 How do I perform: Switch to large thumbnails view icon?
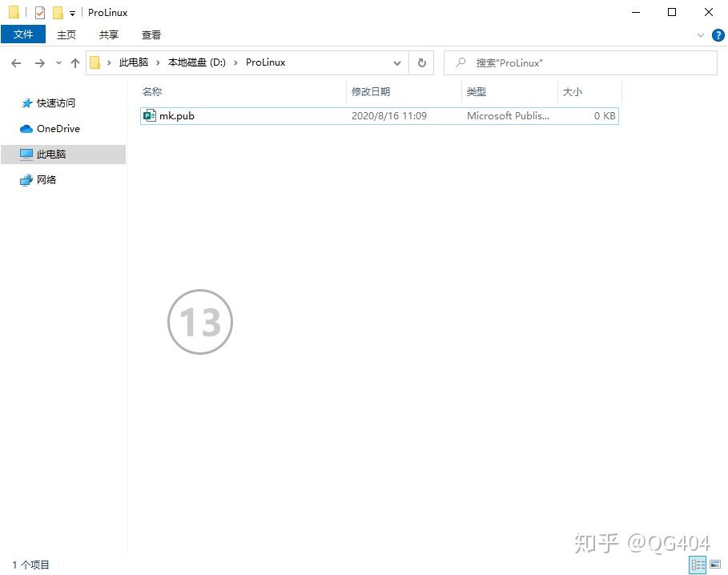tap(715, 565)
